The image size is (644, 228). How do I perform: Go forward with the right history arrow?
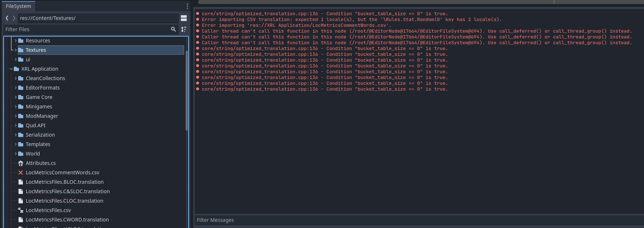pos(14,18)
